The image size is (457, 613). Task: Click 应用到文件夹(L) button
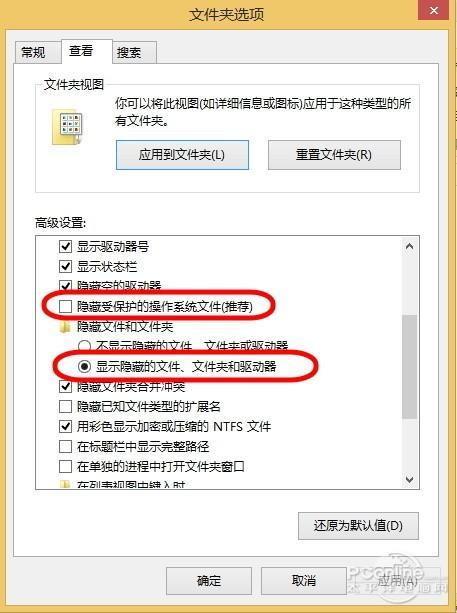182,155
